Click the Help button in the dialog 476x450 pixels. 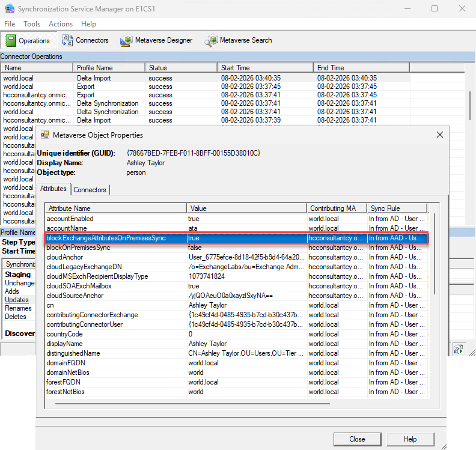point(410,439)
